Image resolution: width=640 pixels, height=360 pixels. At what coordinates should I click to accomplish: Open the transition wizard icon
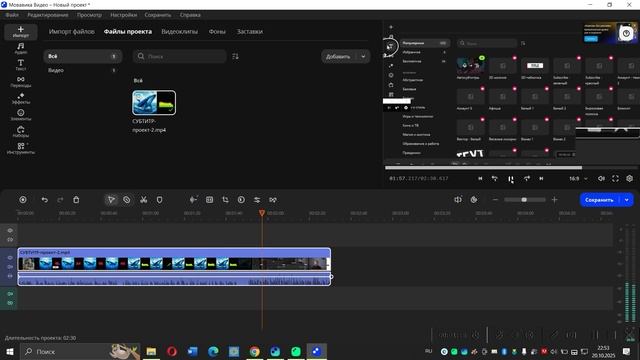[273, 200]
